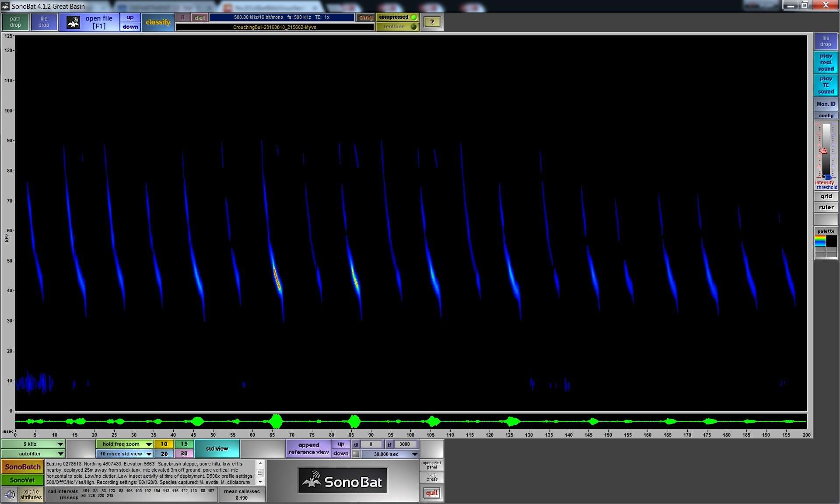Tick the checkbox beside 30.000 sec

tap(356, 454)
